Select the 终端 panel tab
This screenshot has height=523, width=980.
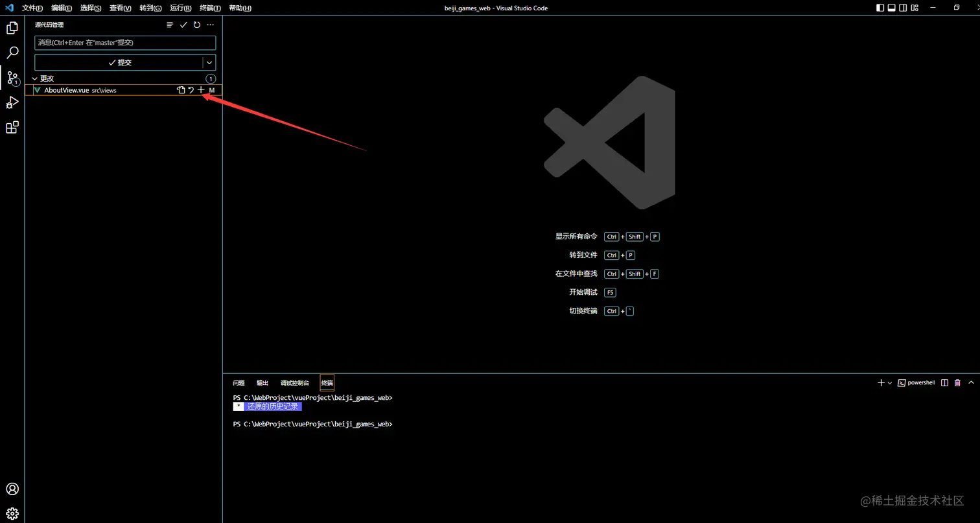coord(327,383)
